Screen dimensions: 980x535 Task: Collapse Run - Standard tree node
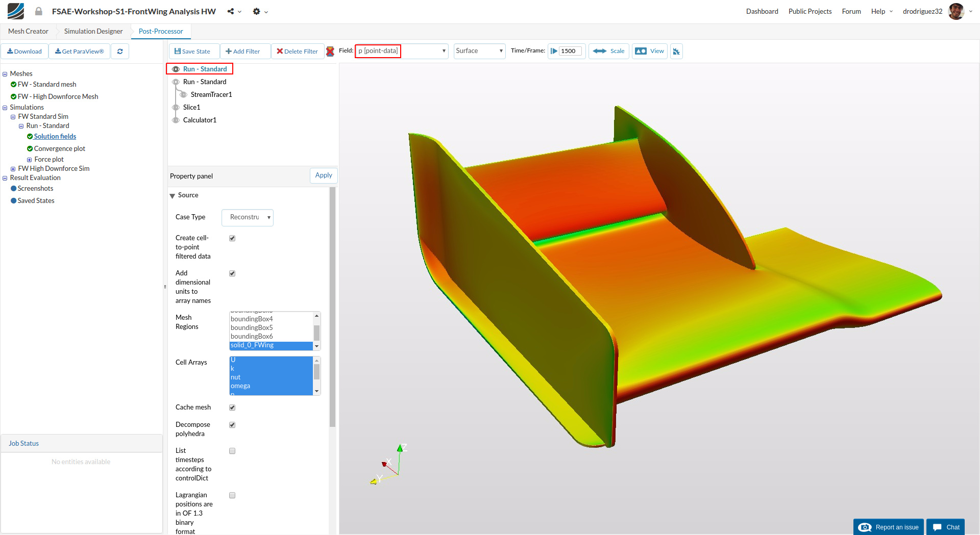pos(21,126)
